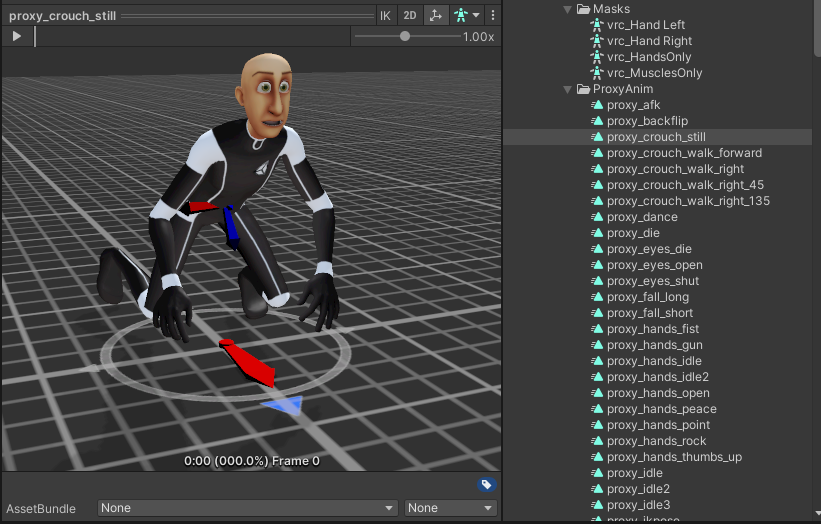The height and width of the screenshot is (524, 821).
Task: Select the proxy_hands_point clip
Action: [659, 425]
